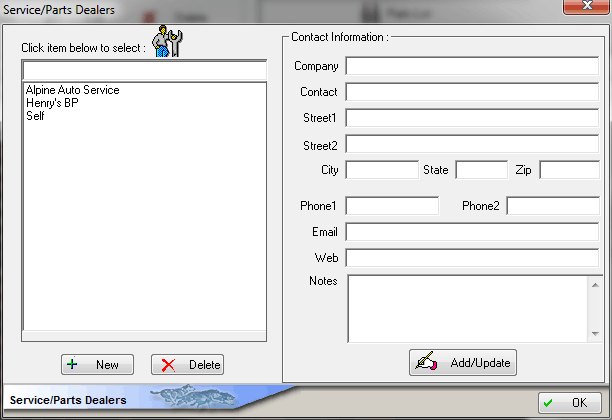Screen dimensions: 612x420
Task: Focus the City input box
Action: pyautogui.click(x=381, y=170)
